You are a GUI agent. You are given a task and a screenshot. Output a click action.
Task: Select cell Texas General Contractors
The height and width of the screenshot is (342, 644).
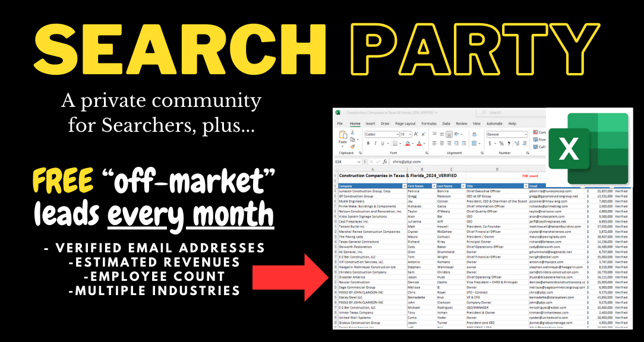click(x=372, y=242)
